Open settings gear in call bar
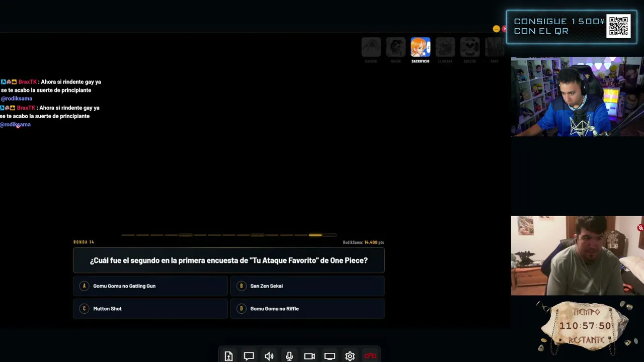This screenshot has height=362, width=644. (350, 356)
